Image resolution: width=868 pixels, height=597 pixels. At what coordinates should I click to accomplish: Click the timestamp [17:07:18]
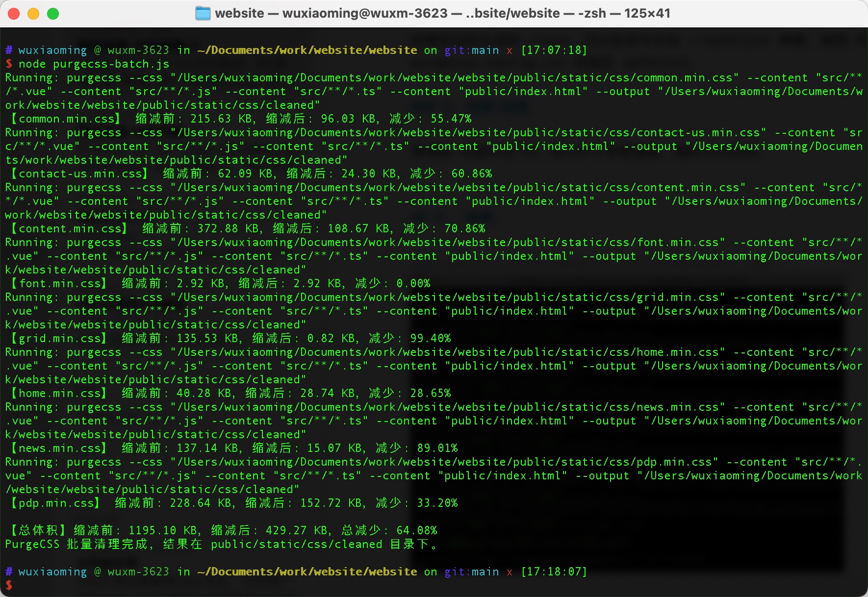point(554,50)
